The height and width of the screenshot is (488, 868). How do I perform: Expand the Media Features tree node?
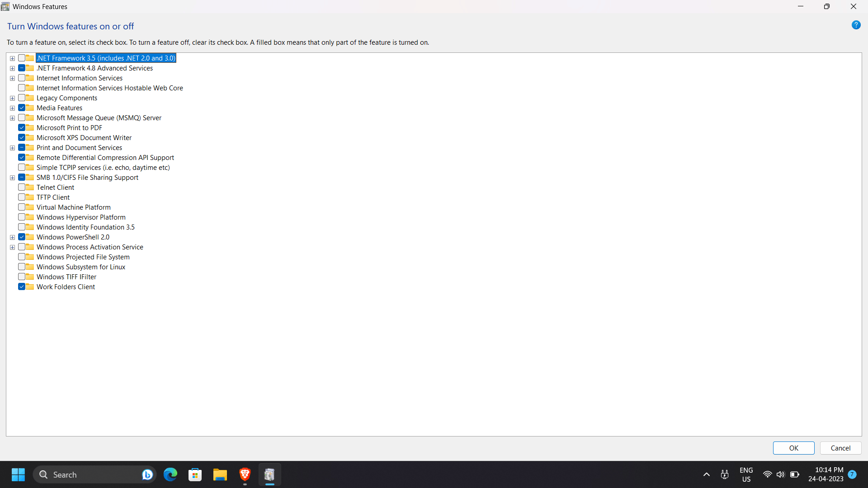(x=13, y=108)
